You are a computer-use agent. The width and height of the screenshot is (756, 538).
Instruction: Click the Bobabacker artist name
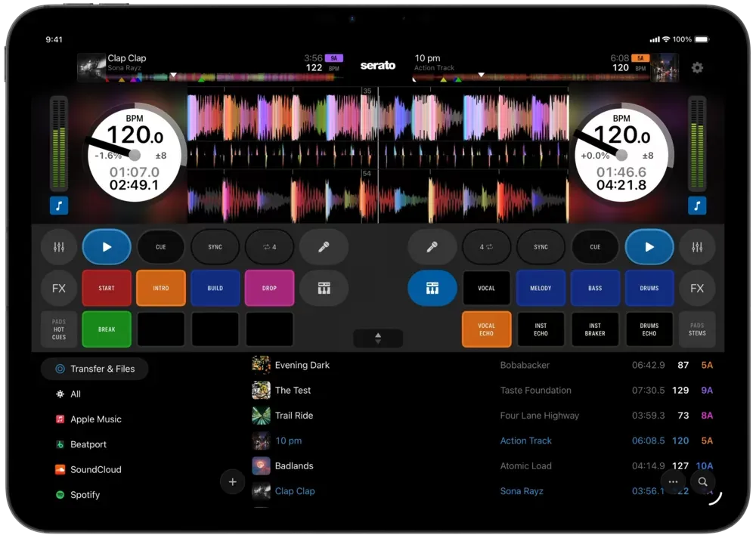pos(525,365)
